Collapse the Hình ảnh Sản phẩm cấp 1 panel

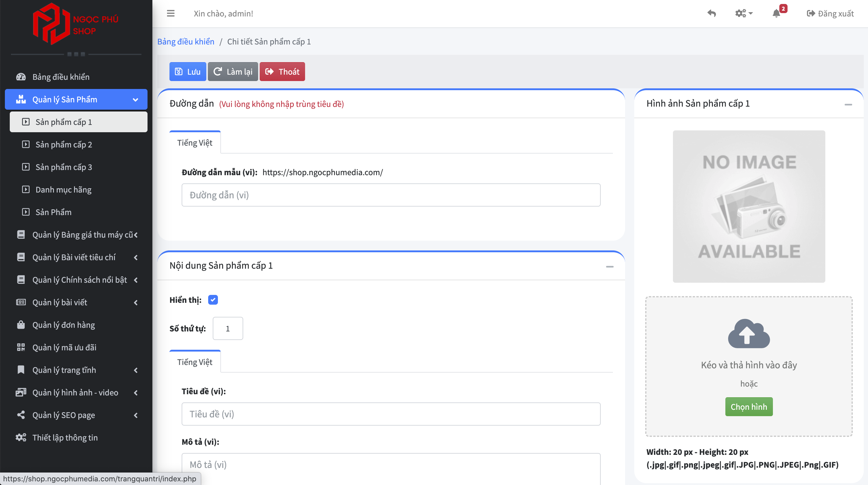[848, 104]
